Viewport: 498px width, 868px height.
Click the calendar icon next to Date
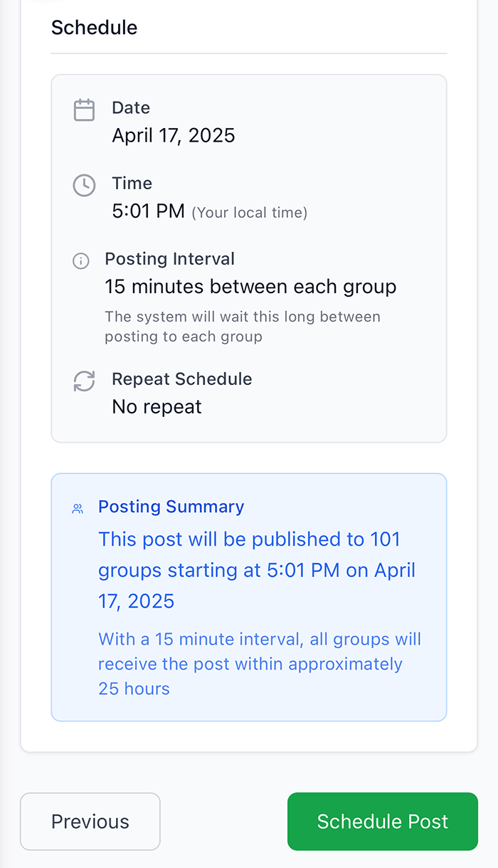coord(84,110)
